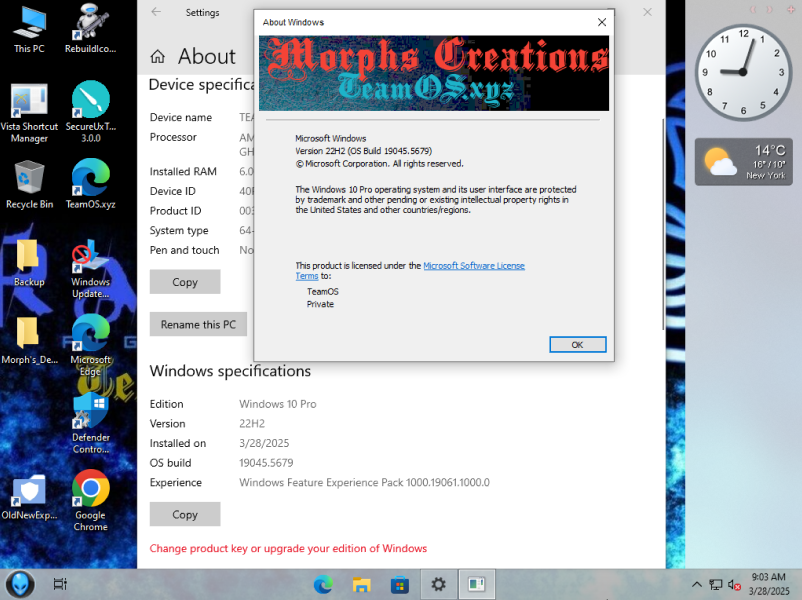This screenshot has width=802, height=600.
Task: Click the "Processor" label
Action: (173, 137)
